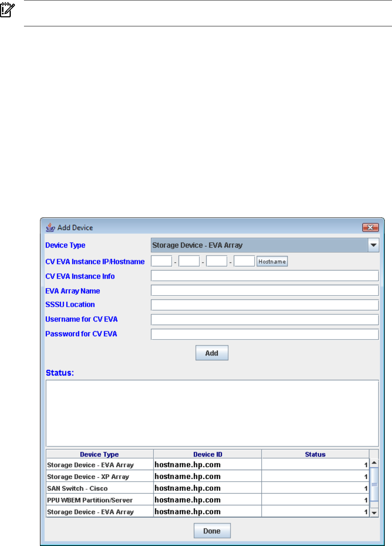Select the last Storage Device - EVA Array row
Viewport: 392px width, 546px height.
pos(207,512)
